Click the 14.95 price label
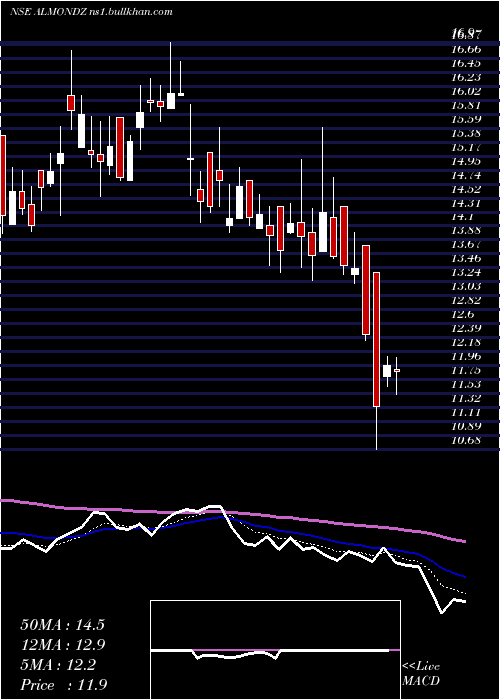Screen dimensions: 500x700 [x=466, y=161]
